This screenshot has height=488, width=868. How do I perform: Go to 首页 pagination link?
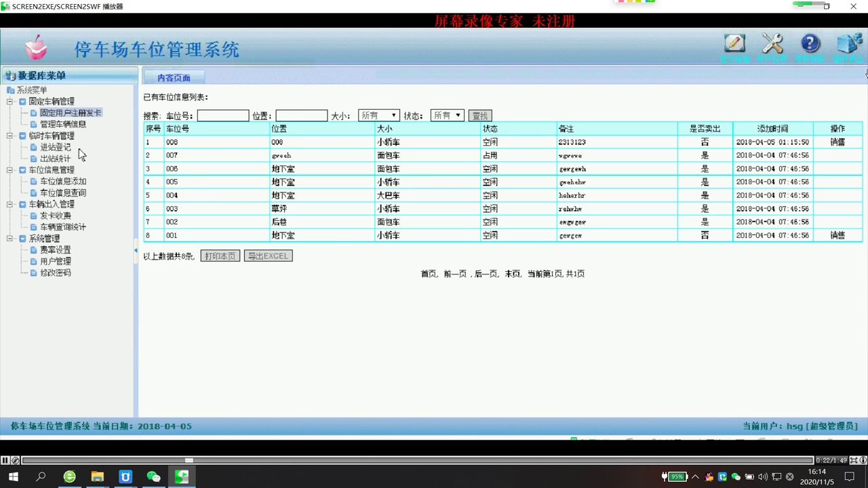coord(429,274)
